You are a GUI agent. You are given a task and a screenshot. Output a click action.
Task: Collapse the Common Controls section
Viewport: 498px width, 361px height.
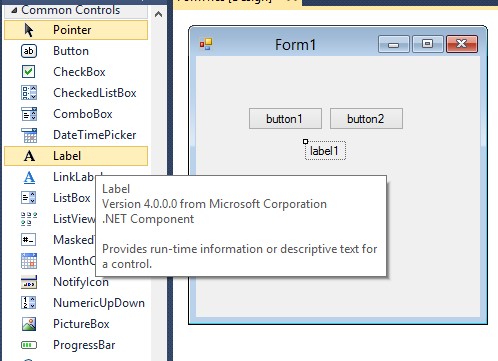point(14,11)
